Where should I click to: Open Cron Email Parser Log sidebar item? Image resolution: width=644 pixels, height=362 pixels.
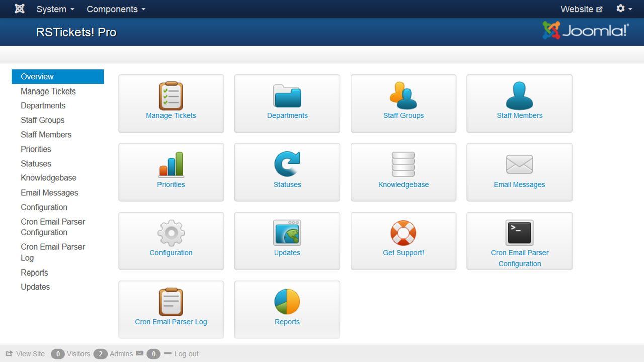[53, 252]
